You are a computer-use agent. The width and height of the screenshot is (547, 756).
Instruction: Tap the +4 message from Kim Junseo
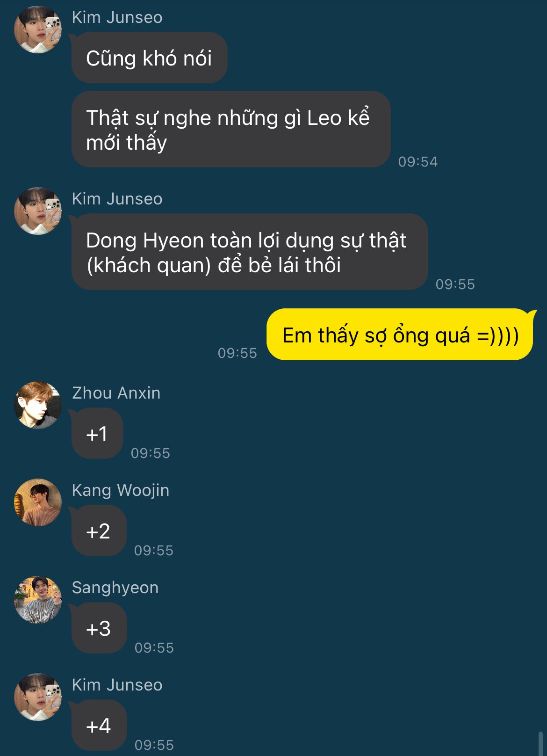click(x=99, y=725)
